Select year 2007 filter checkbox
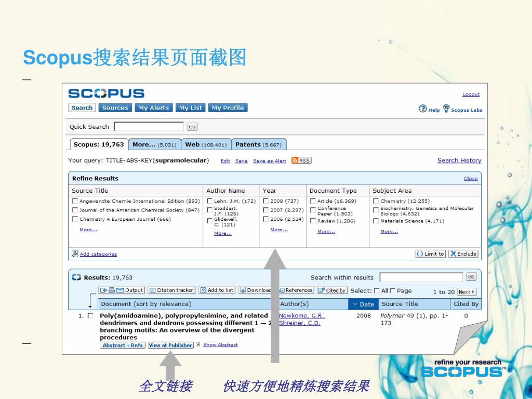532x399 pixels. pos(266,210)
